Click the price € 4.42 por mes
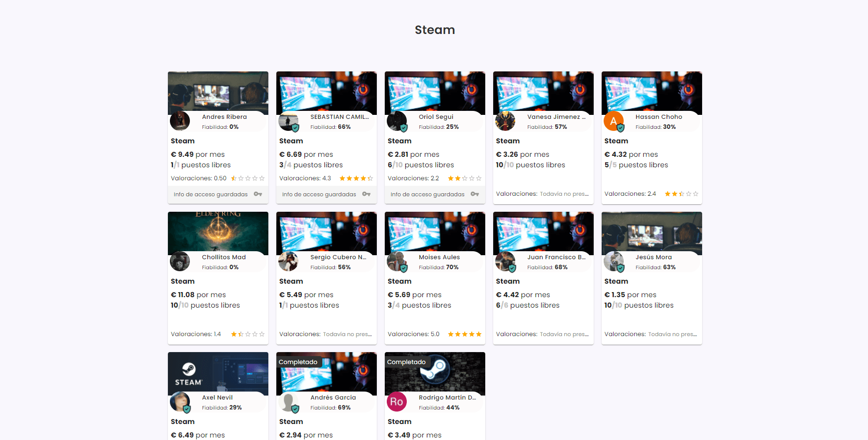The image size is (868, 440). pyautogui.click(x=523, y=295)
